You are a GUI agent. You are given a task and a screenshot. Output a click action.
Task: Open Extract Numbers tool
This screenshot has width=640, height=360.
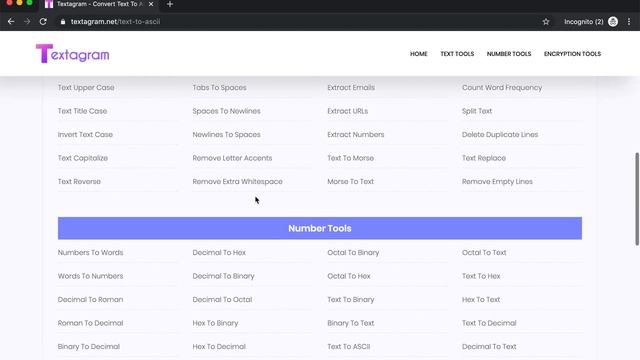coord(356,135)
